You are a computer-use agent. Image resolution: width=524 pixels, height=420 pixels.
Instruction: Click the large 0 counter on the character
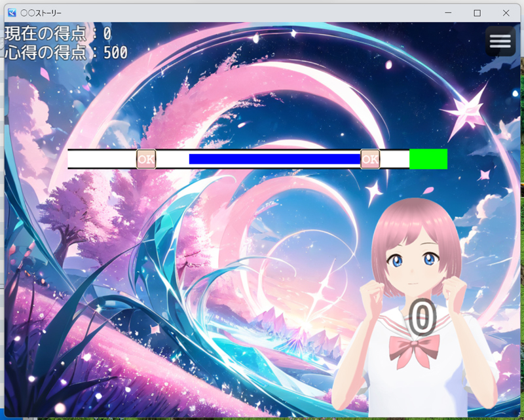point(422,318)
